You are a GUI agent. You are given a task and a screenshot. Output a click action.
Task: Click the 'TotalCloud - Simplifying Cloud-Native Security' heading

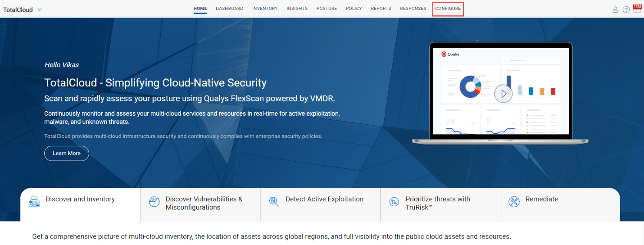coord(155,83)
